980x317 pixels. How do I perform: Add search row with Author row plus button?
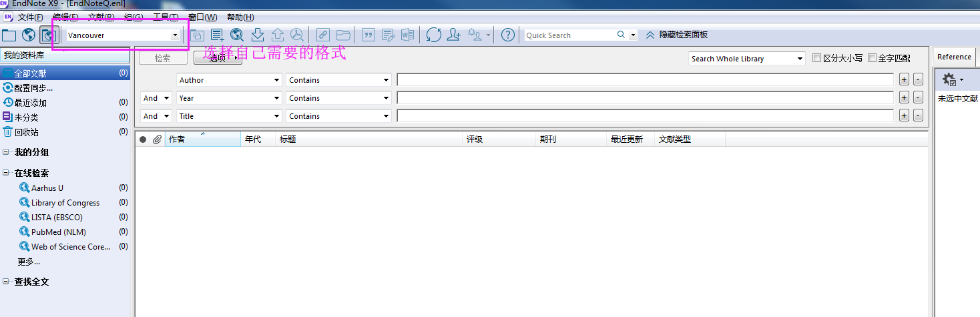(904, 80)
